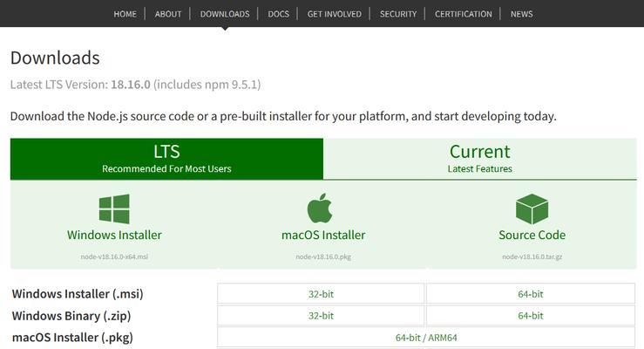Image resolution: width=644 pixels, height=349 pixels.
Task: Click the pre-built installer description sentence
Action: pos(283,116)
